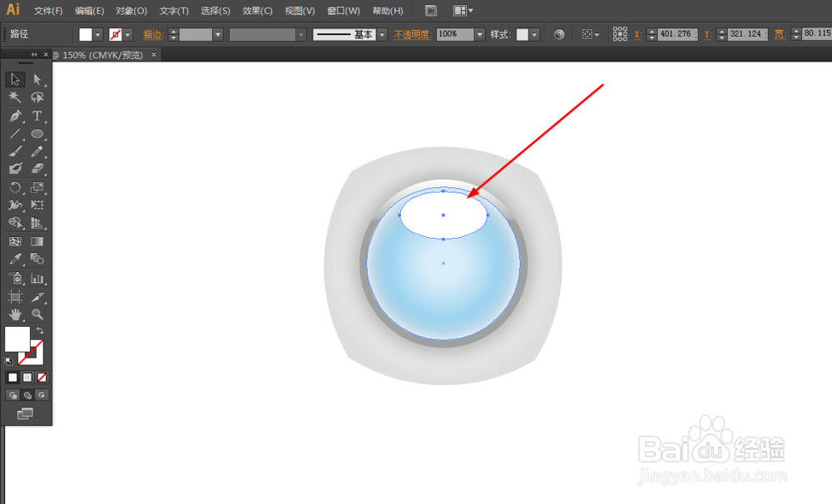The height and width of the screenshot is (504, 832).
Task: Open the stroke weight dropdown
Action: tap(217, 35)
